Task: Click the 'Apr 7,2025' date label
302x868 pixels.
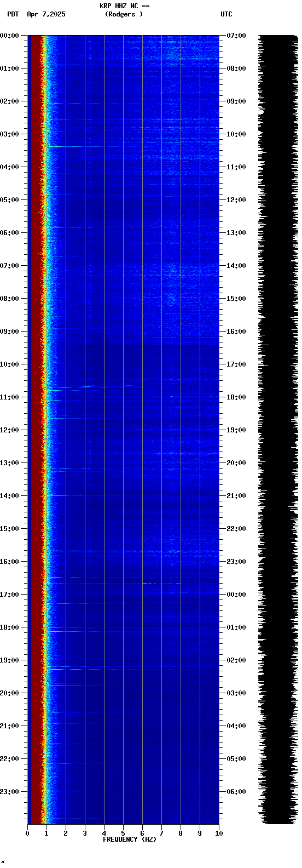Action: point(46,14)
